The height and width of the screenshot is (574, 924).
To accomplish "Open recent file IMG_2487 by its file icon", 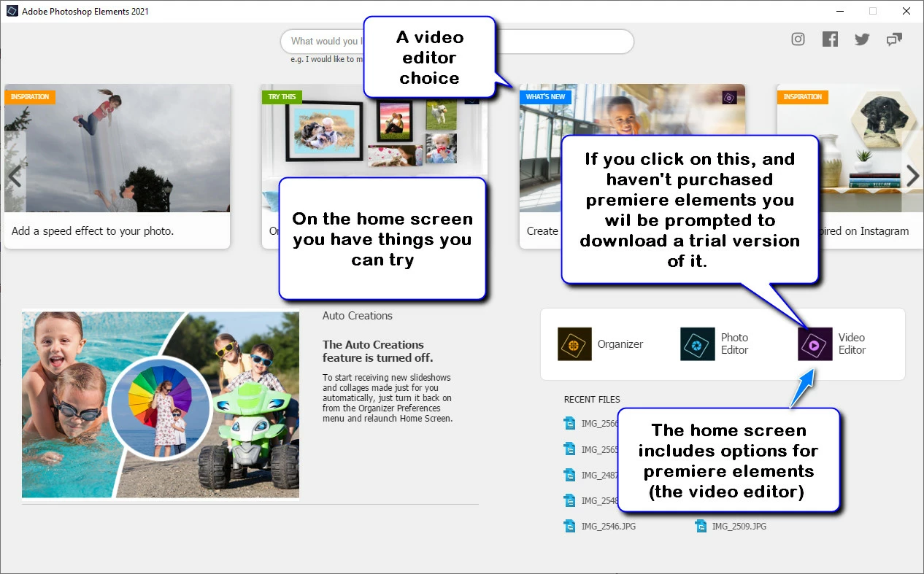I will [570, 475].
